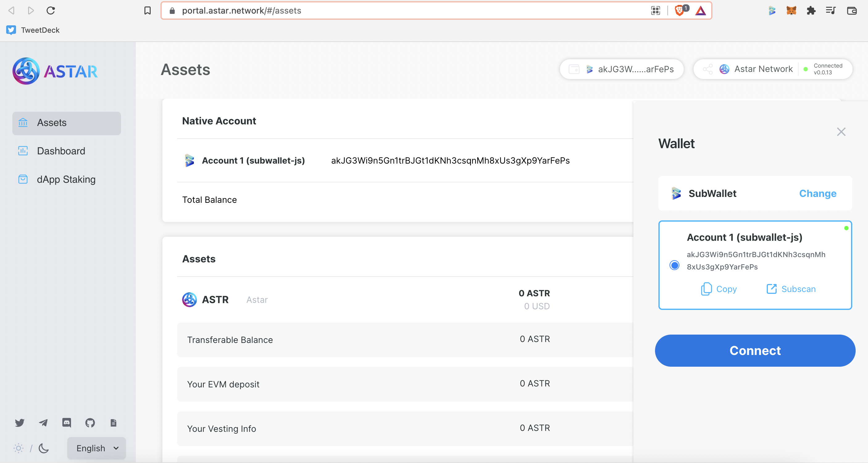Viewport: 868px width, 463px height.
Task: Open the English language dropdown
Action: point(97,448)
